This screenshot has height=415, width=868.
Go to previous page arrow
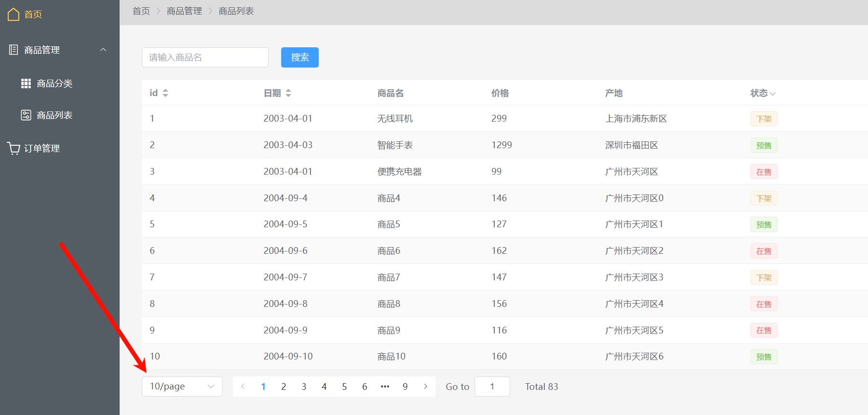pyautogui.click(x=243, y=387)
